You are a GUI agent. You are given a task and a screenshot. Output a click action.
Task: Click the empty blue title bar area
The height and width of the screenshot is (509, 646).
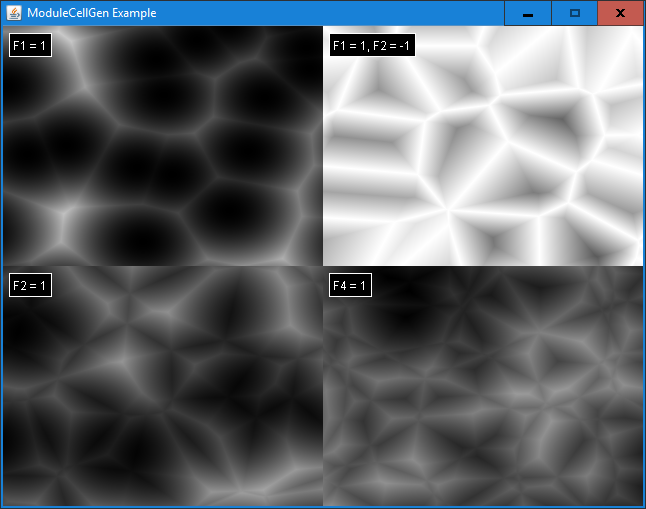point(330,13)
